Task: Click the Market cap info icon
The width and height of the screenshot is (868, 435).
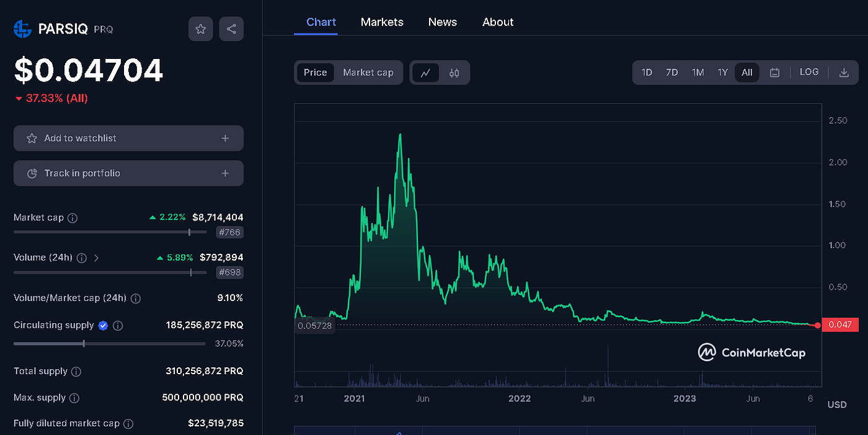Action: (73, 218)
